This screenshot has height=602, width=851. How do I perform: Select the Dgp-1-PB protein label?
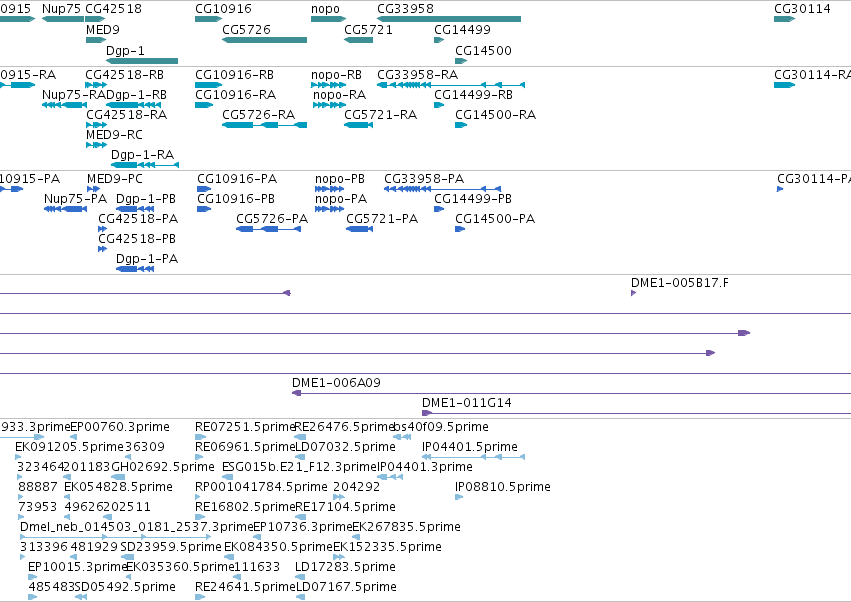(x=146, y=199)
